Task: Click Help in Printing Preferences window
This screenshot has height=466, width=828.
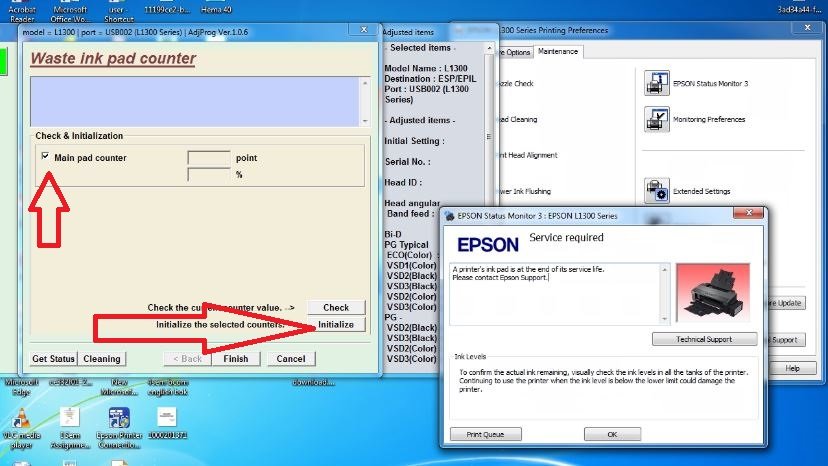Action: tap(792, 368)
